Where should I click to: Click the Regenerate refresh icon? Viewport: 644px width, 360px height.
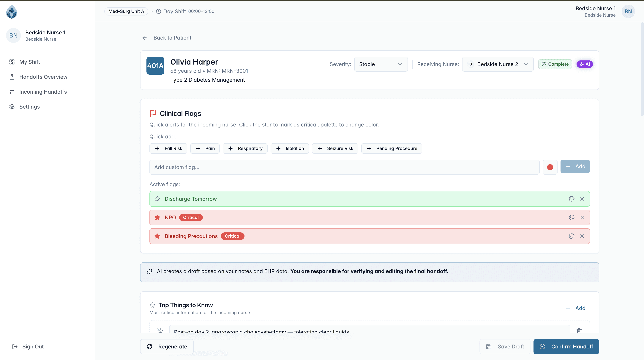(149, 347)
